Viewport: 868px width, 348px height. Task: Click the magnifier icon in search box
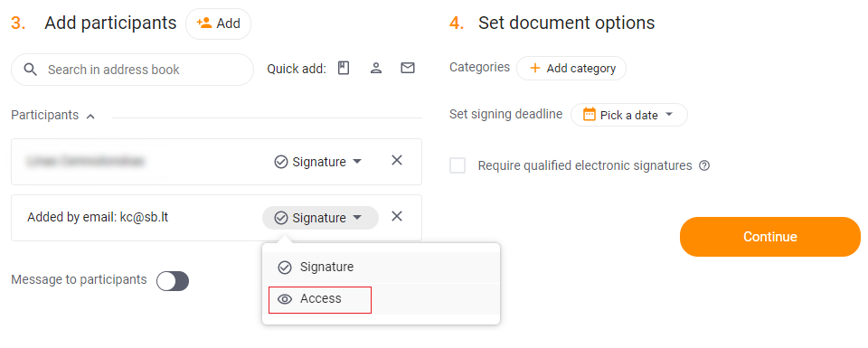point(31,70)
